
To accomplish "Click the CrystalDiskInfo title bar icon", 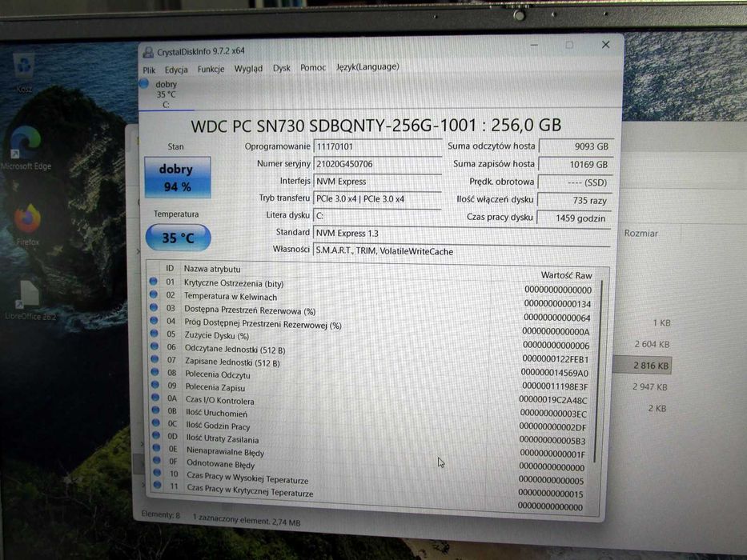I will point(148,52).
